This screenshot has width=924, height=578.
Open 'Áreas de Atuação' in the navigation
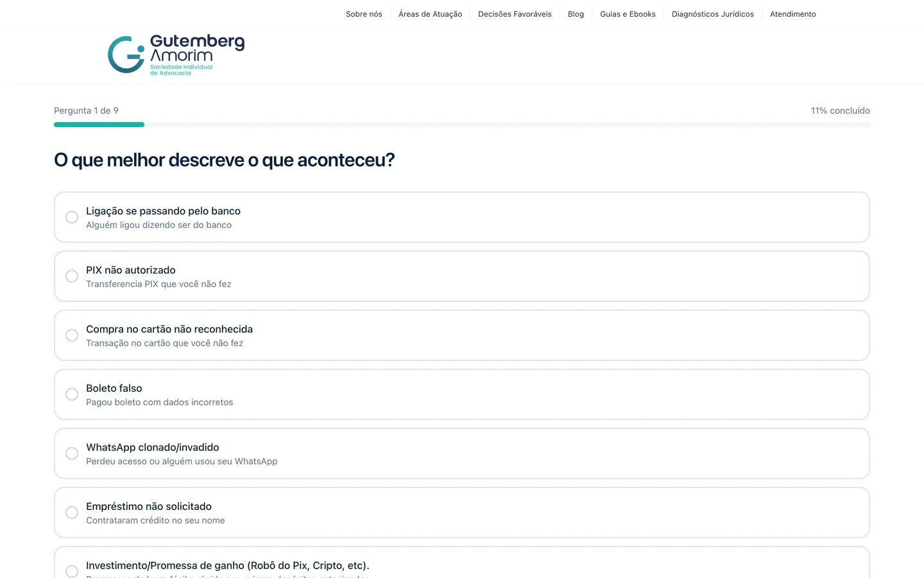coord(430,13)
